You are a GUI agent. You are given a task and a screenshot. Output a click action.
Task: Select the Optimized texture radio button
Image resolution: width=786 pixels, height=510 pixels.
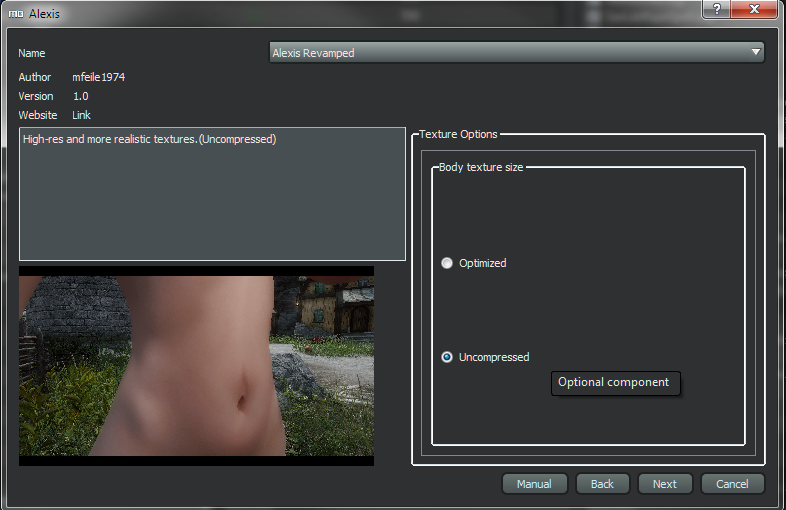(x=447, y=263)
